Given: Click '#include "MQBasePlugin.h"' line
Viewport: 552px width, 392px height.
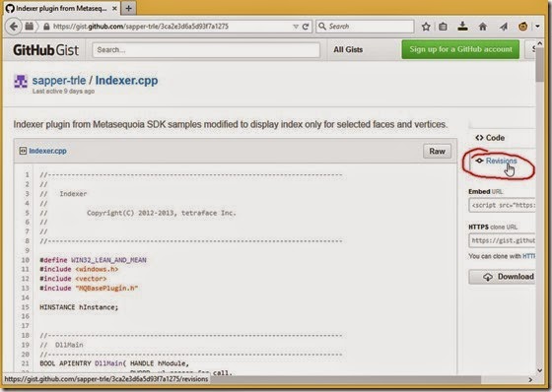Looking at the screenshot, I should point(89,289).
